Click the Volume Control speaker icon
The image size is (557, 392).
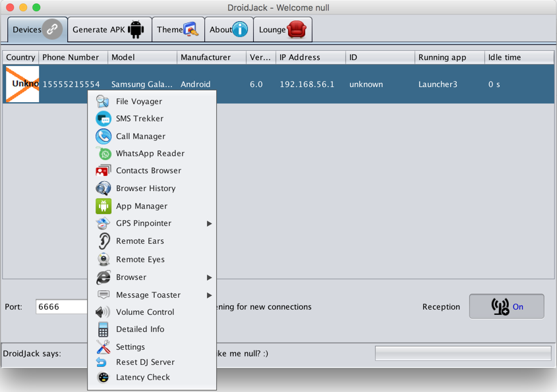(103, 312)
